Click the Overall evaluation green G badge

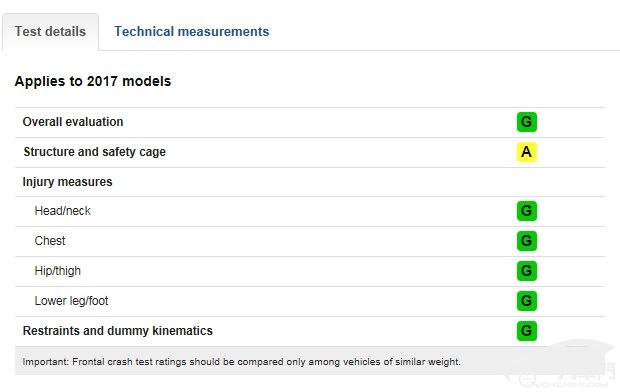click(x=527, y=122)
